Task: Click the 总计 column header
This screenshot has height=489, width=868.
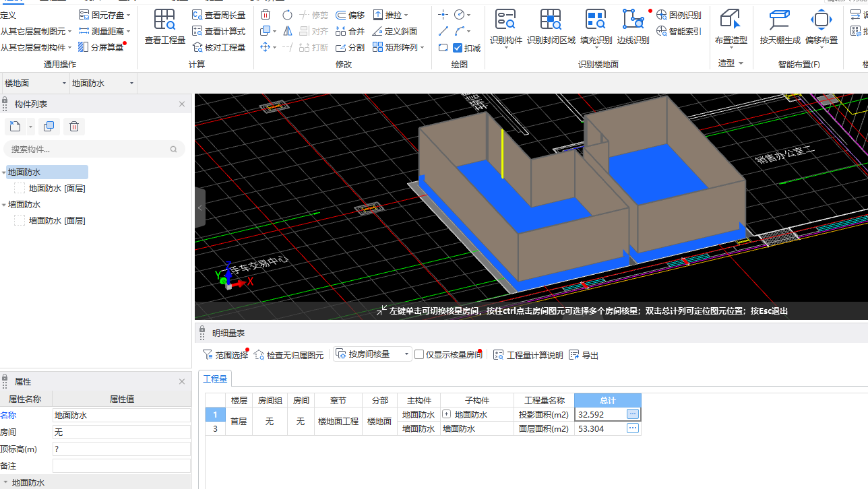Action: (607, 400)
